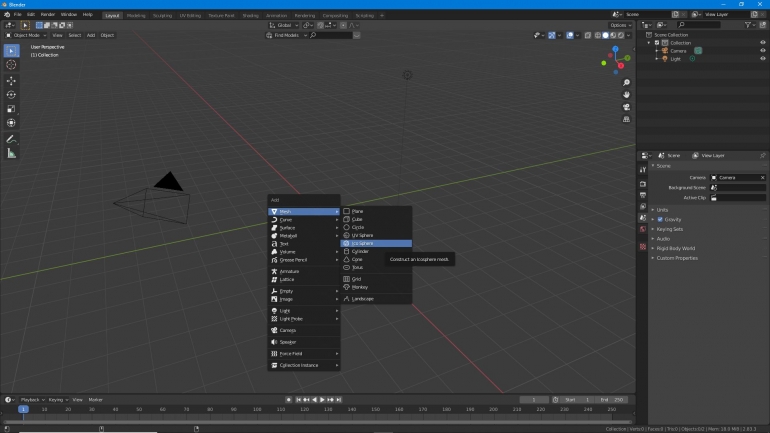Expand the Audio panel

[663, 239]
